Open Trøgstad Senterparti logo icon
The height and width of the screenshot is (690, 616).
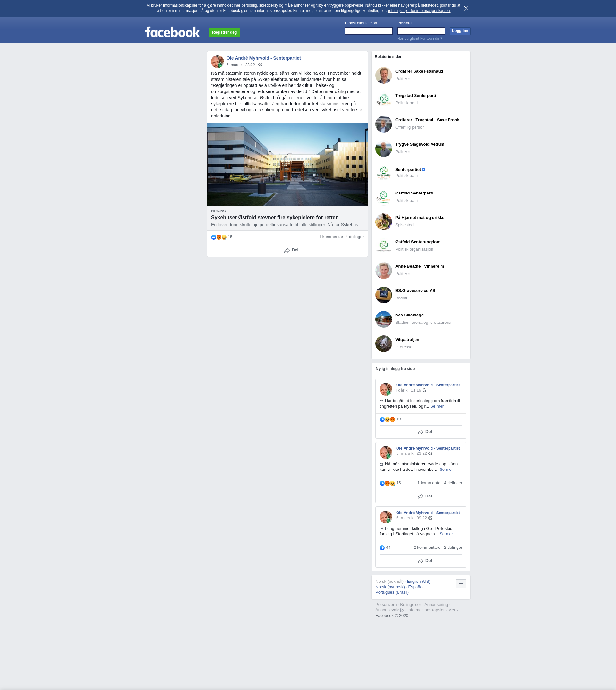tap(383, 99)
